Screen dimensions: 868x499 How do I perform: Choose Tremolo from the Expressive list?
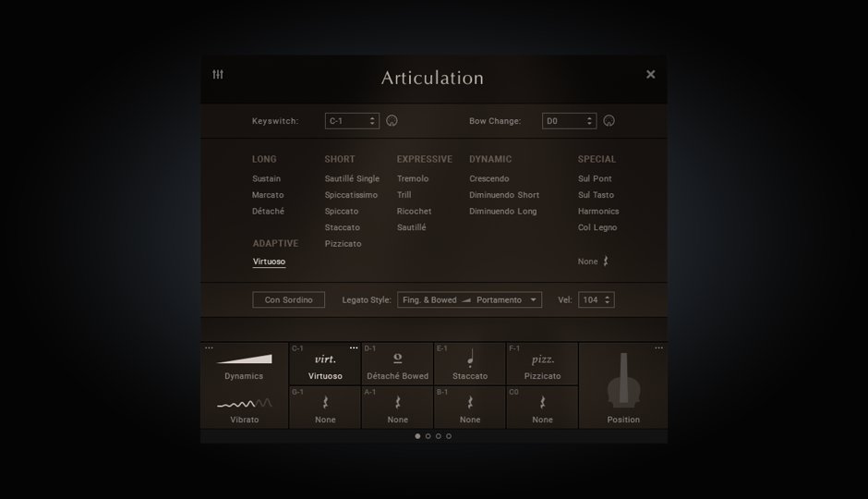coord(413,178)
